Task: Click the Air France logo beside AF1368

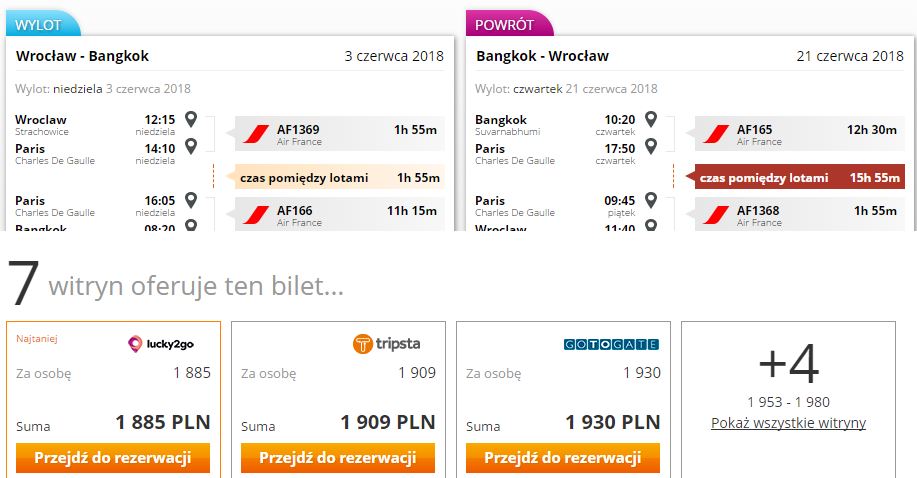Action: pyautogui.click(x=716, y=215)
